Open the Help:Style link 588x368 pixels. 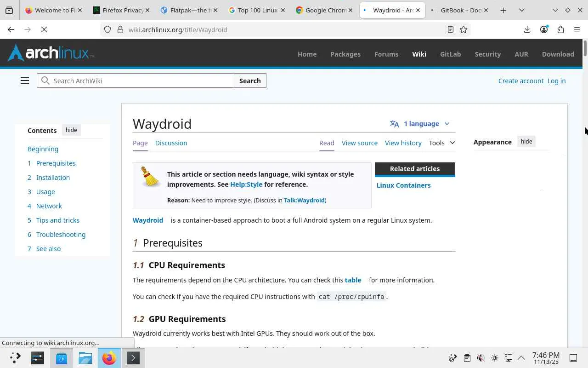[x=246, y=184]
